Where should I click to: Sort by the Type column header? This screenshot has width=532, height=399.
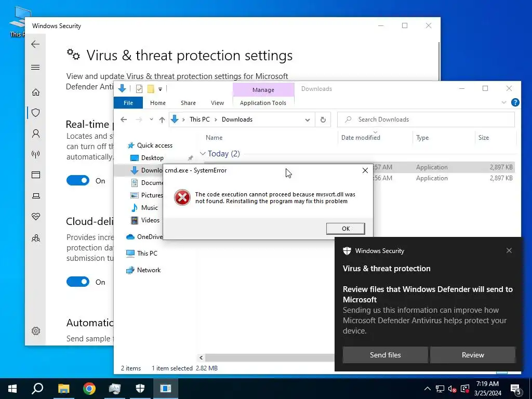422,137
